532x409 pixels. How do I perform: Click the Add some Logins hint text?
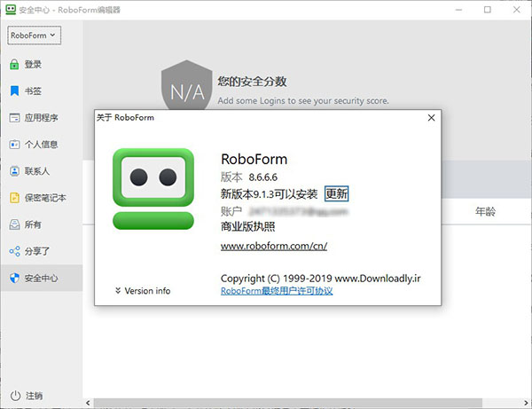point(303,101)
